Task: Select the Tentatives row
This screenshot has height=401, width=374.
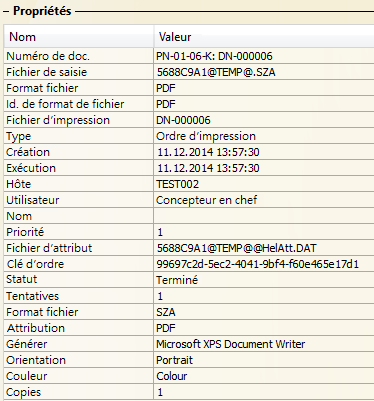Action: [x=189, y=296]
